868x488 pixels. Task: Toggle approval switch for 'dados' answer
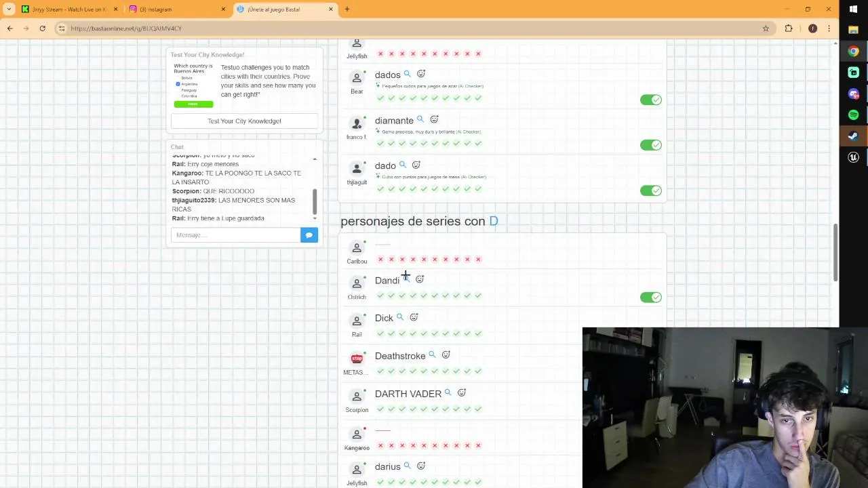(651, 100)
